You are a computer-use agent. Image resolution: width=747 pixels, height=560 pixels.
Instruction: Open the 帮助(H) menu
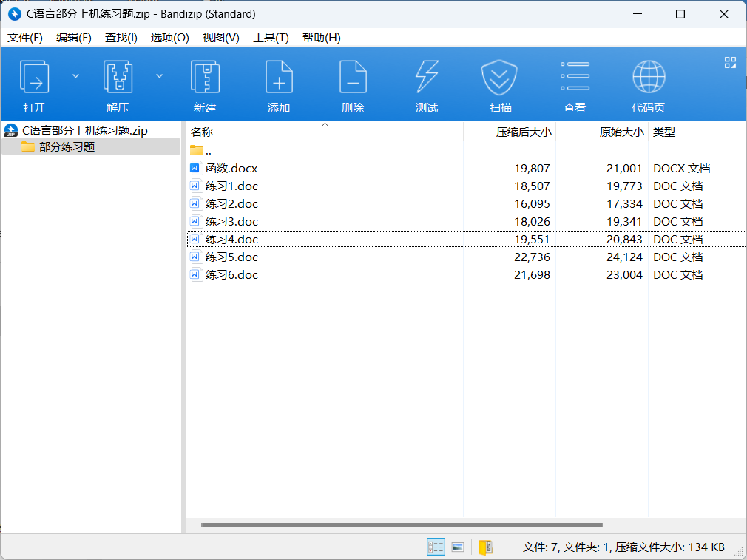click(321, 38)
